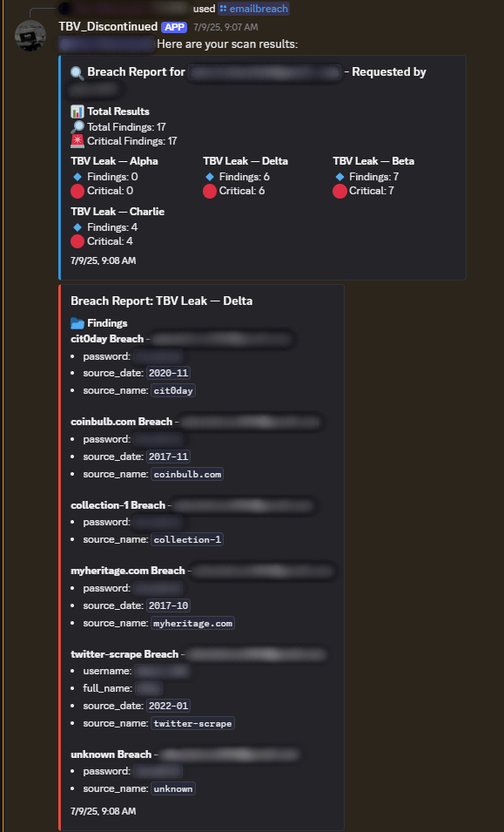Screen dimensions: 504x832
Task: Click the Breach Report: TBV Leak — Delta title
Action: (x=162, y=301)
